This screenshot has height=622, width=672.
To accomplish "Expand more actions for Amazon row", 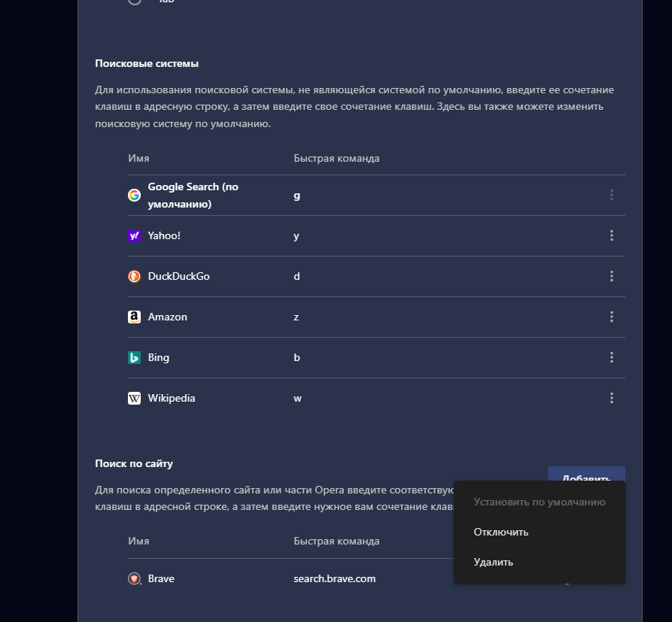I will click(611, 317).
